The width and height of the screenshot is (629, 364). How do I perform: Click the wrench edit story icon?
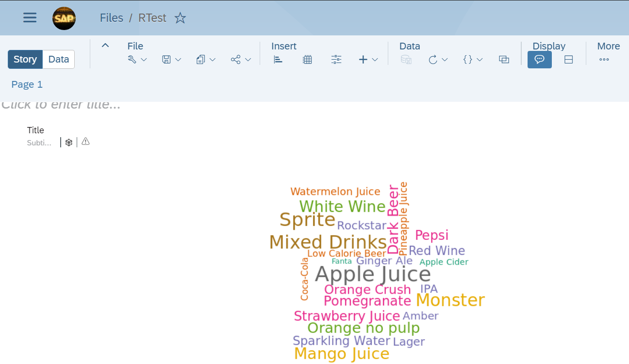[132, 60]
